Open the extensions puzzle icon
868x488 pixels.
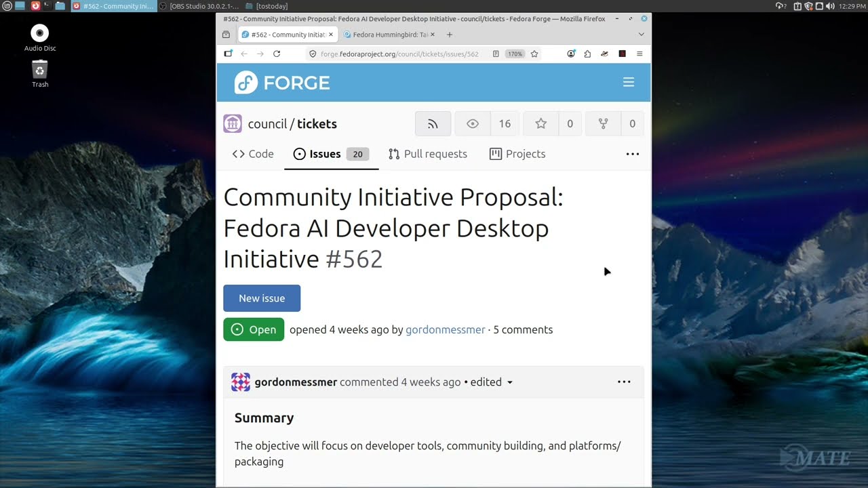tap(587, 54)
